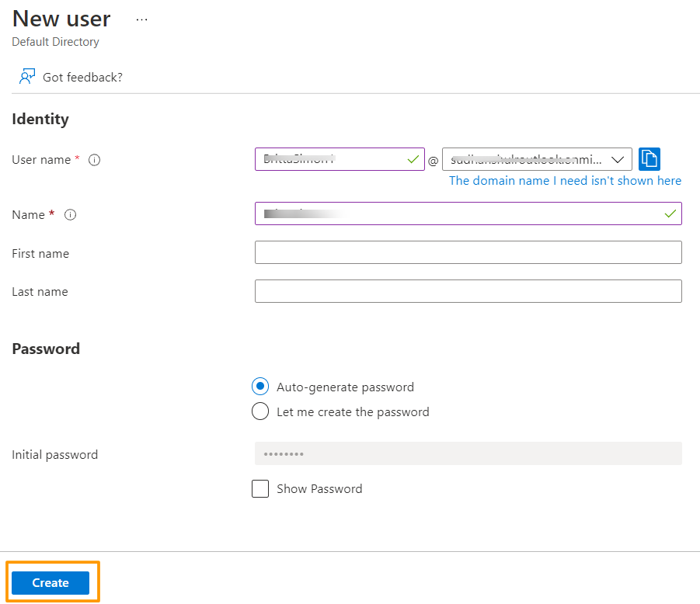Click the copy user name icon
Screen dimensions: 700x604
pyautogui.click(x=649, y=159)
